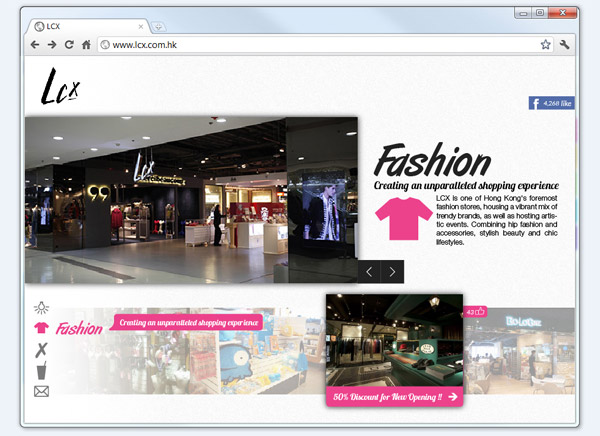Maximize the browser window

(540, 13)
